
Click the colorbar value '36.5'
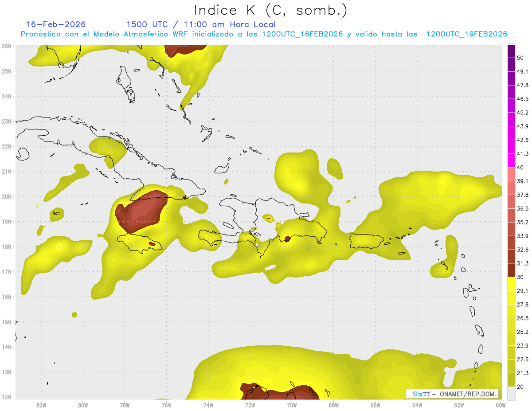pos(522,208)
